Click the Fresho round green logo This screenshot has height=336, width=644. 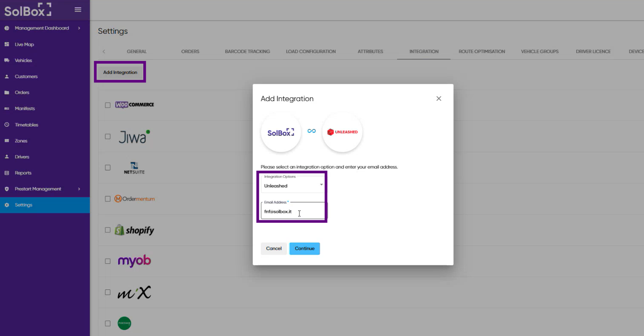(x=124, y=323)
